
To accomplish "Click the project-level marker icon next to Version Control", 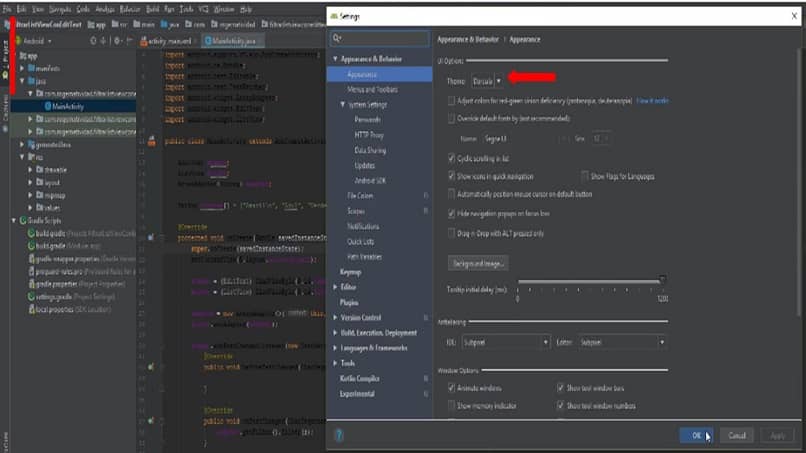I will [426, 317].
